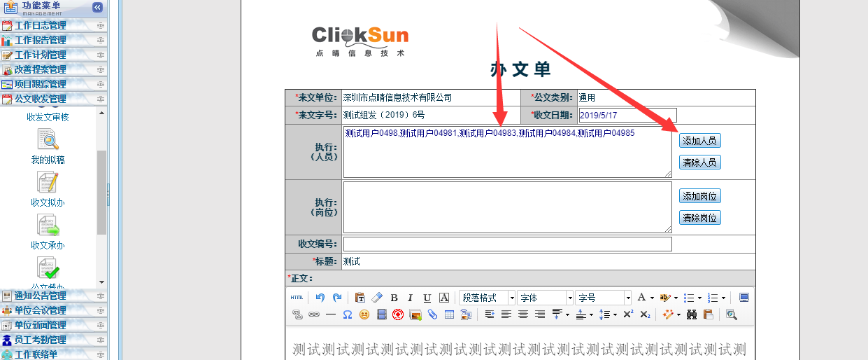Screen dimensions: 868x360
Task: Undo the last edit in editor
Action: click(x=320, y=298)
